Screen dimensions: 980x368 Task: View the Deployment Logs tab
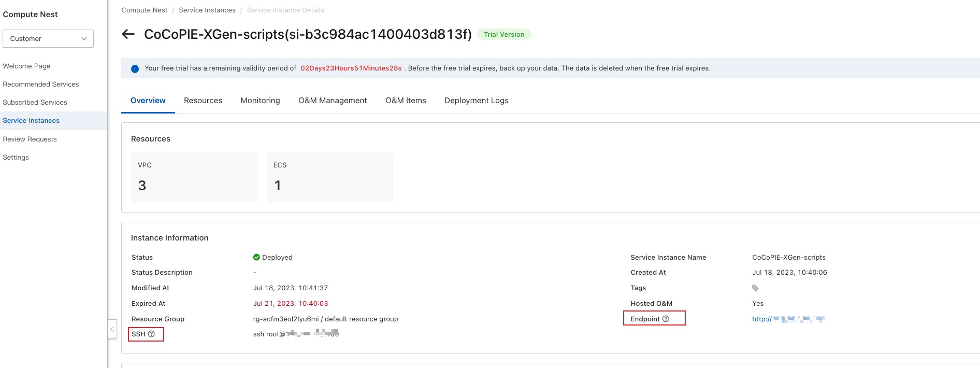[x=477, y=101]
